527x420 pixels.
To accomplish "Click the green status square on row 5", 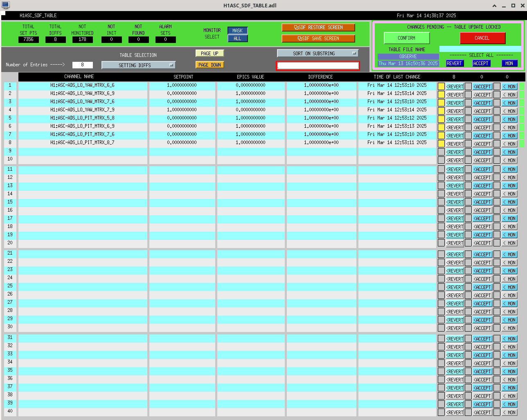I will tap(522, 119).
